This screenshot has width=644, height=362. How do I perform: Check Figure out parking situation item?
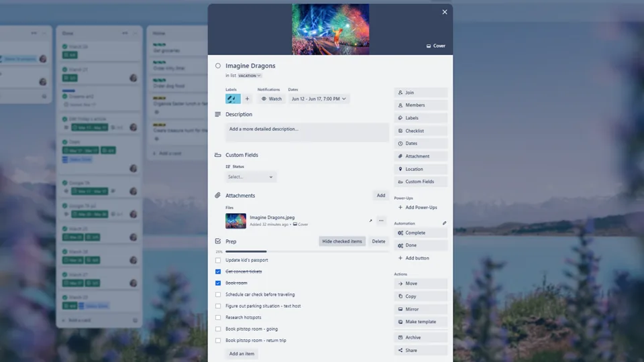coord(218,306)
